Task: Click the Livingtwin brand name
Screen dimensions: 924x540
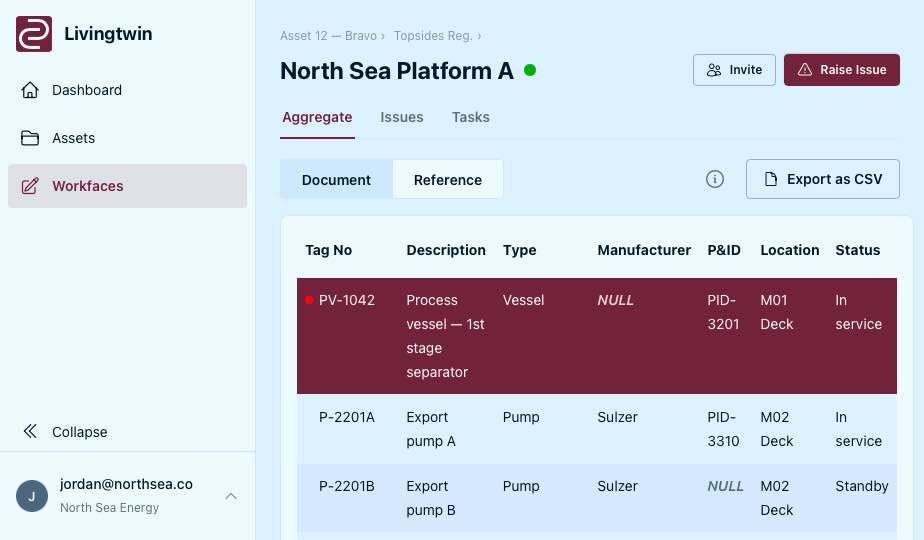Action: [108, 34]
